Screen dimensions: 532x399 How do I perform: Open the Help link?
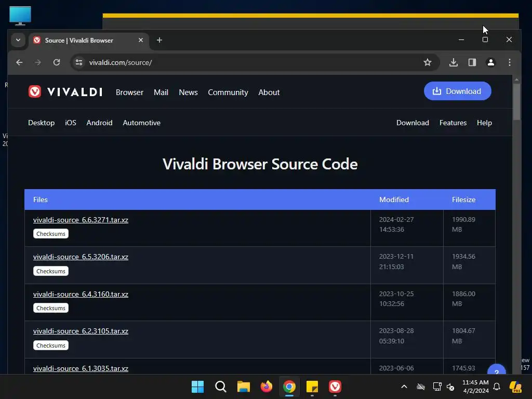[484, 123]
